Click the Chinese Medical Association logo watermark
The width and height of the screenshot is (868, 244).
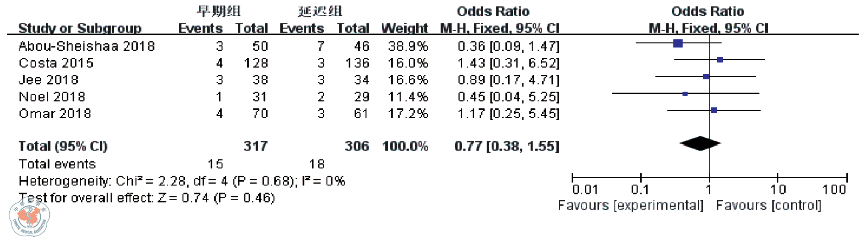point(29,218)
